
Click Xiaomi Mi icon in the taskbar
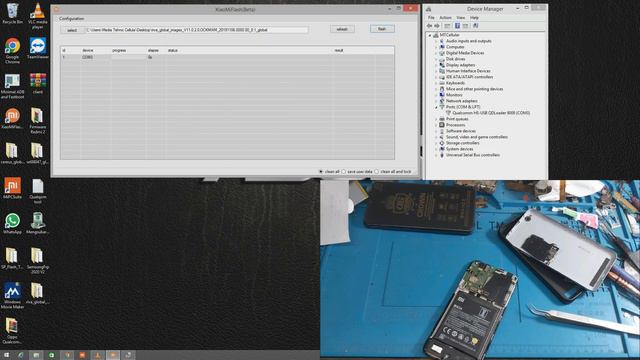click(x=82, y=356)
